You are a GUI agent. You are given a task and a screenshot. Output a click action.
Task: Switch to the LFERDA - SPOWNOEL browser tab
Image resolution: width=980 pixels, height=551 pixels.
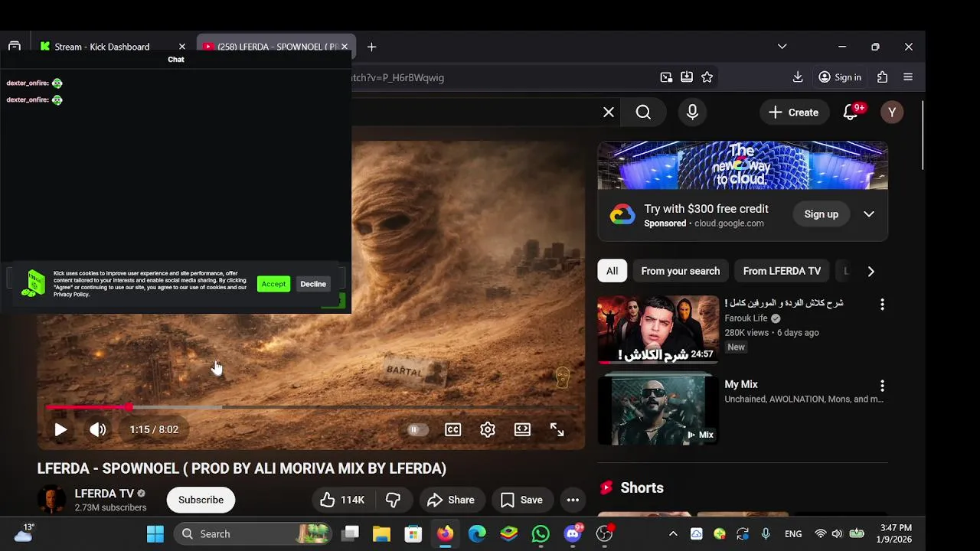(277, 47)
